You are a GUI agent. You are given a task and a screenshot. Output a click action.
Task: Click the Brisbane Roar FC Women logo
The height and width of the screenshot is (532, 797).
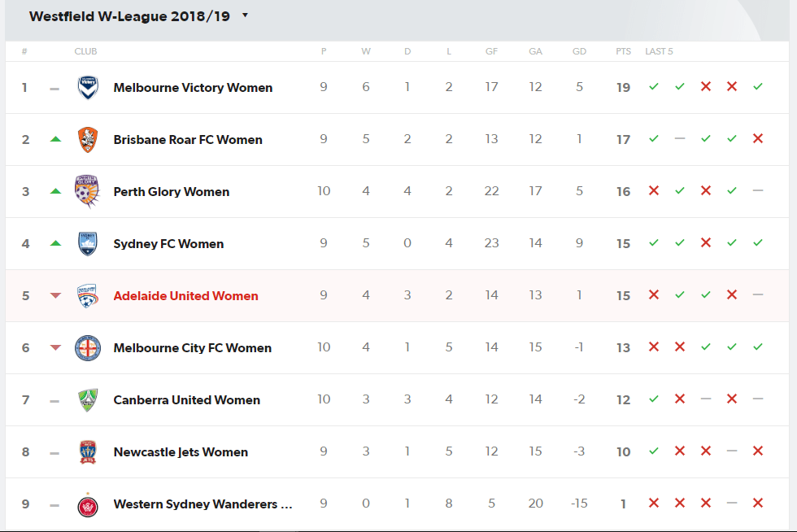[x=88, y=140]
